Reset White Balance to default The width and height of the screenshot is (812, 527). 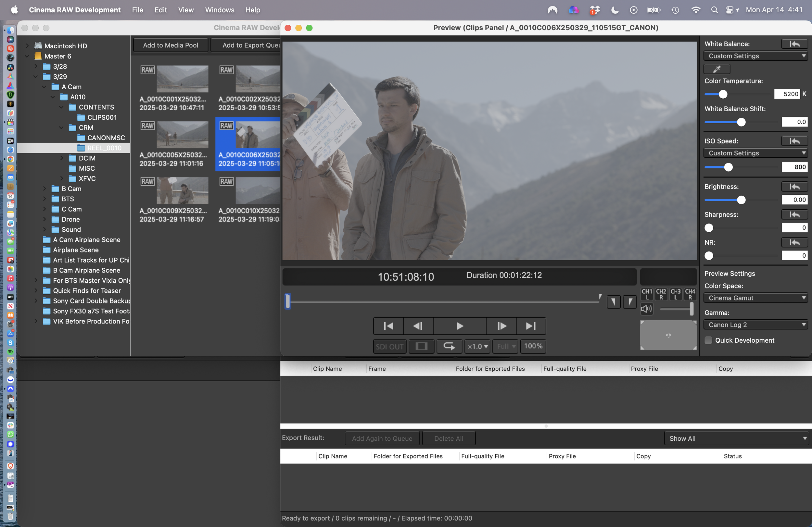pyautogui.click(x=794, y=44)
